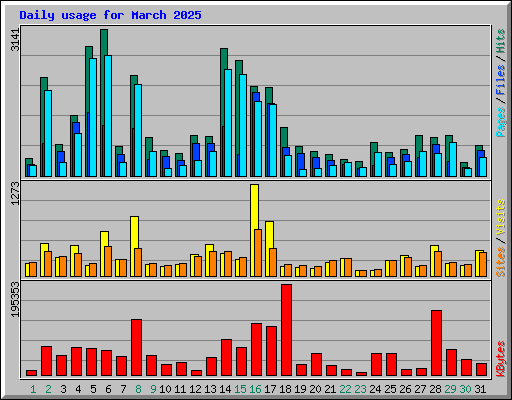Click the 195353 KBytes axis label
This screenshot has height=400, width=512.
pyautogui.click(x=15, y=300)
